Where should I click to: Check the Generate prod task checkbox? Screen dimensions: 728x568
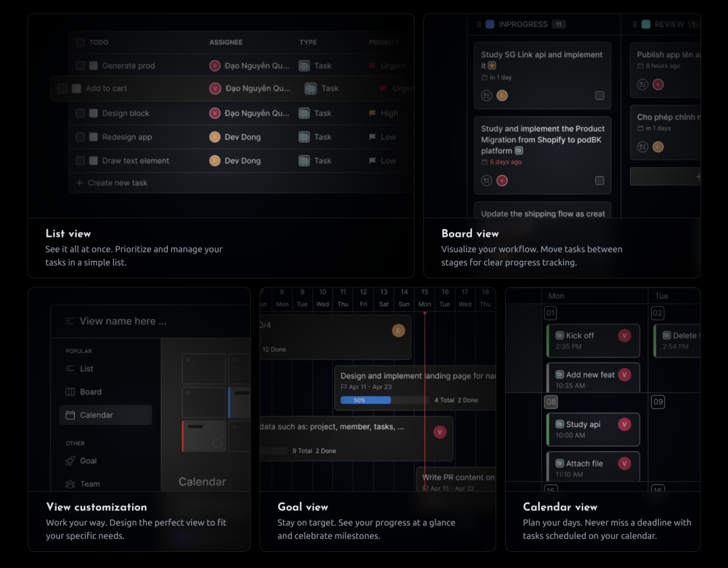pos(80,65)
